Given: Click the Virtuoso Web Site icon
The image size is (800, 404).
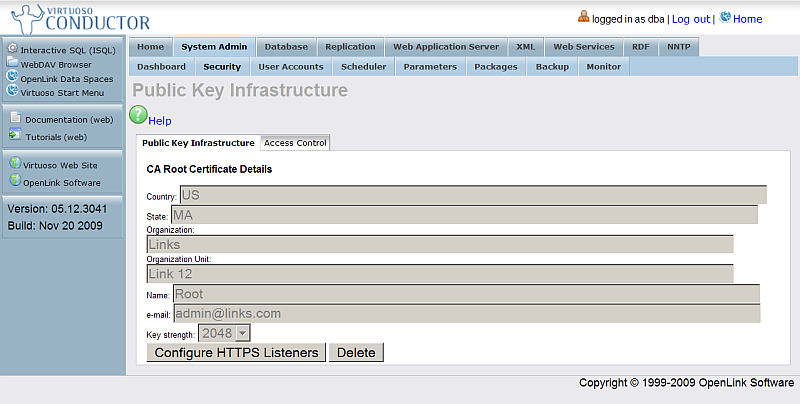Looking at the screenshot, I should tap(15, 164).
